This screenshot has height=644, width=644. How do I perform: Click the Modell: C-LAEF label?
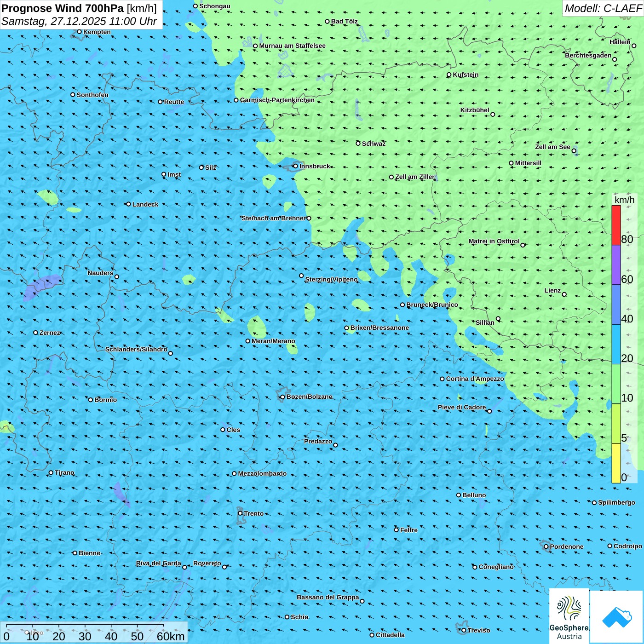(603, 8)
